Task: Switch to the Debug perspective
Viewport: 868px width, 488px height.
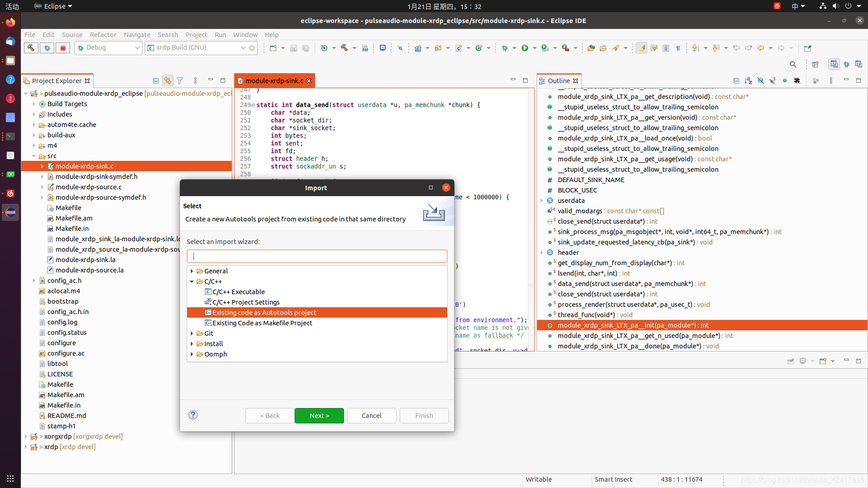Action: tap(846, 64)
